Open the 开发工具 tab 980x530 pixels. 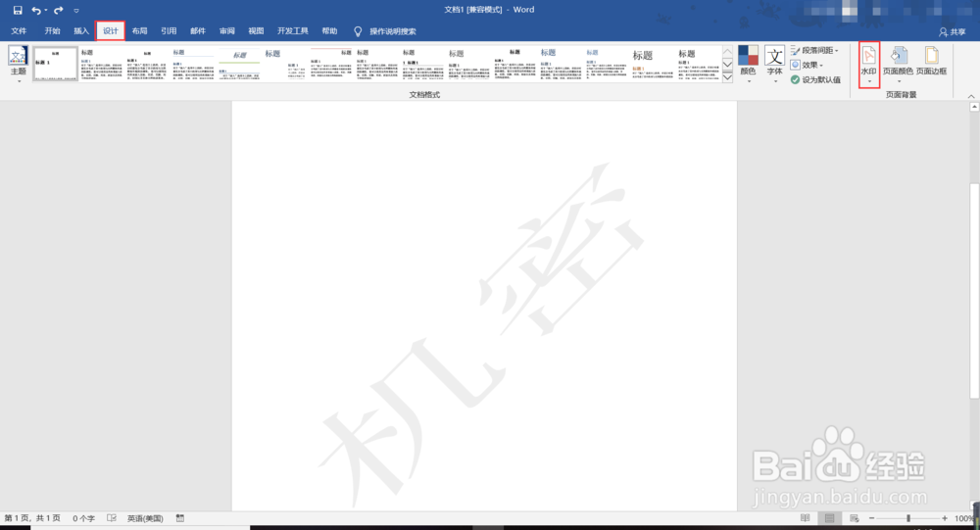pyautogui.click(x=292, y=30)
